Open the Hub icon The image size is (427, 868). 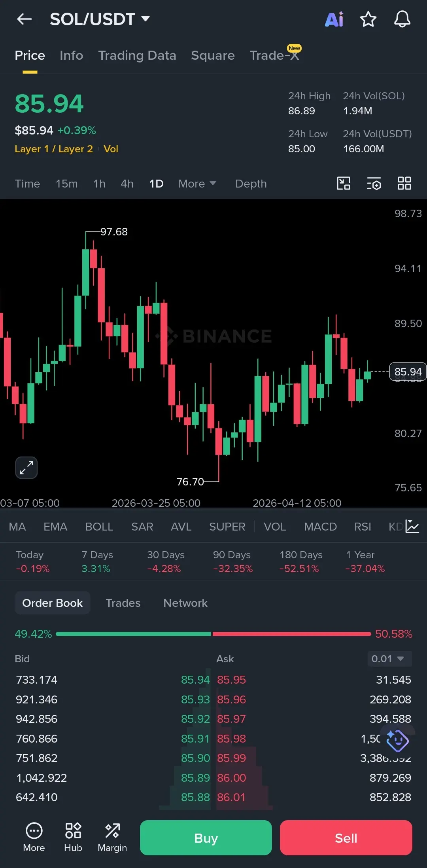pos(73,838)
